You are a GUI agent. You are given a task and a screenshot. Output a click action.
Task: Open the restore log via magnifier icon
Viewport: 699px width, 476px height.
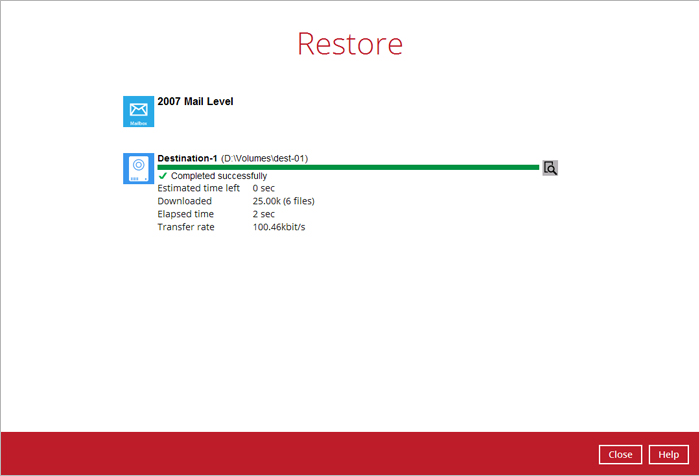click(x=550, y=168)
